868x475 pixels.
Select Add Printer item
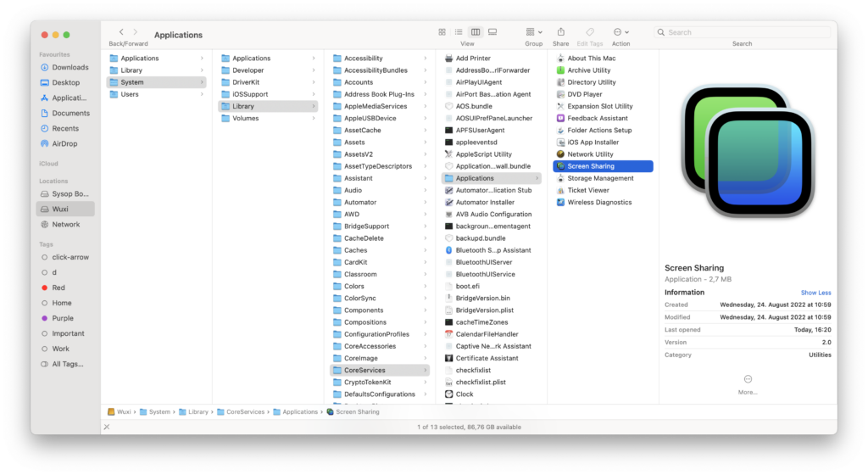point(491,59)
